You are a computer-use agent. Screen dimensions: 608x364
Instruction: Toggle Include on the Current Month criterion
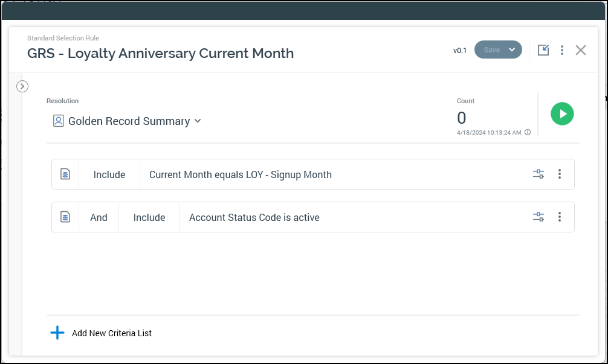(109, 174)
